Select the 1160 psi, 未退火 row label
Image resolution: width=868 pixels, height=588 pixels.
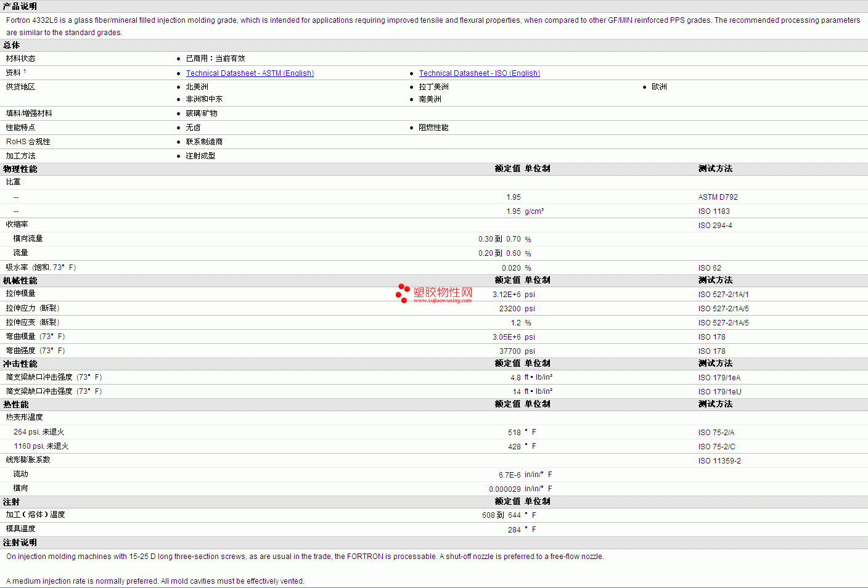41,446
